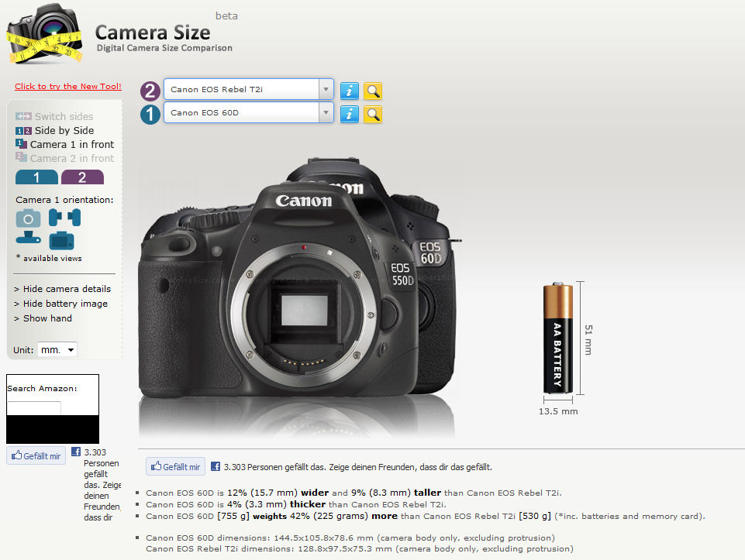This screenshot has height=560, width=745.
Task: Open camera 1 dropdown Canon EOS 60D
Action: (249, 112)
